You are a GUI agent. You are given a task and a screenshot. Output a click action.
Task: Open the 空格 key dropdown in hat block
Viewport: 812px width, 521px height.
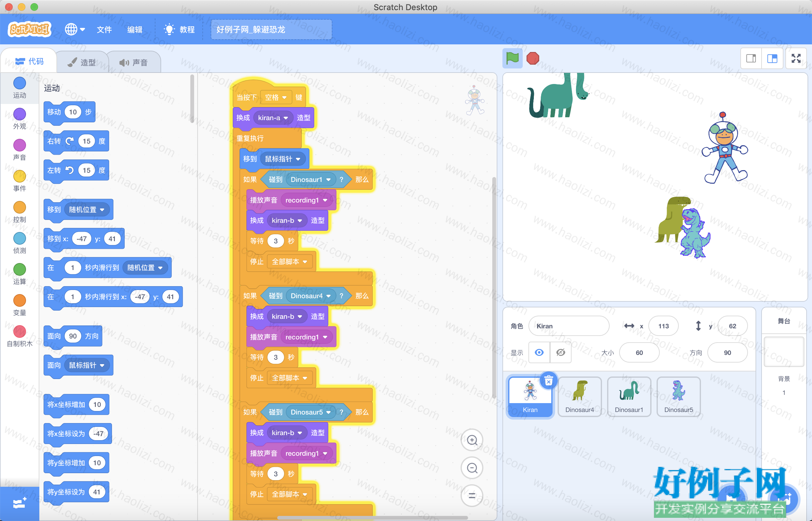[x=276, y=97]
